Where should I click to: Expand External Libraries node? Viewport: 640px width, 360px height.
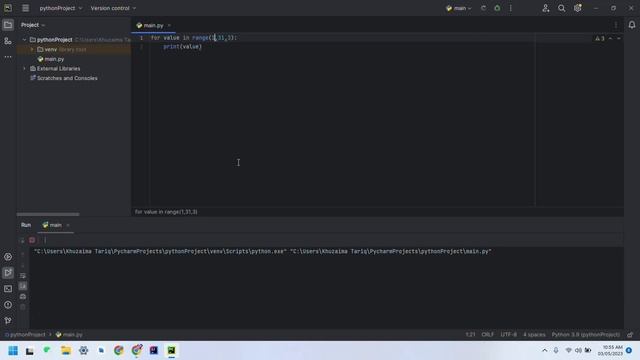[x=24, y=69]
